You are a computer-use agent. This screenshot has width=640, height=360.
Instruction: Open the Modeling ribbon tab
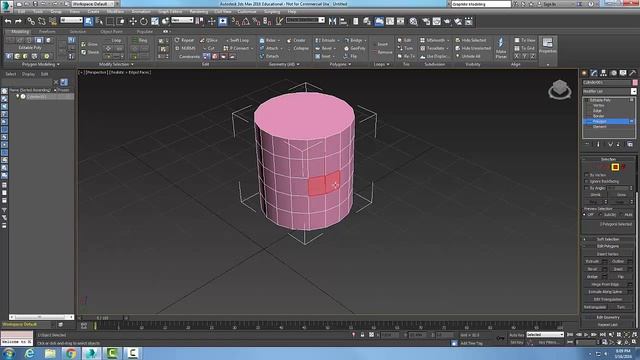19,31
